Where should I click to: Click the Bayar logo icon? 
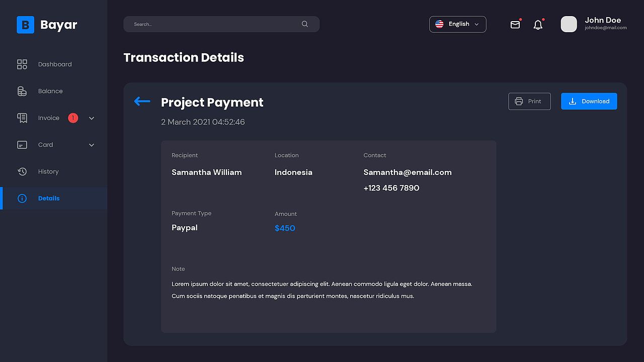click(25, 25)
